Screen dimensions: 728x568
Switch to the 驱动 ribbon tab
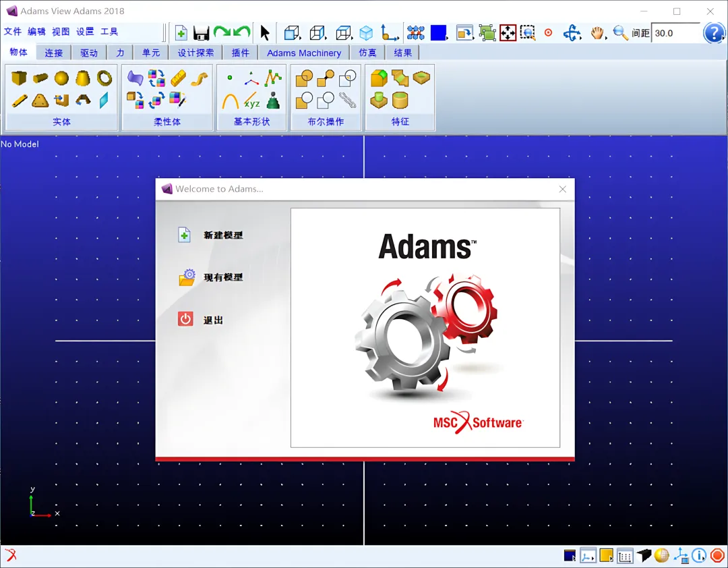(x=89, y=53)
